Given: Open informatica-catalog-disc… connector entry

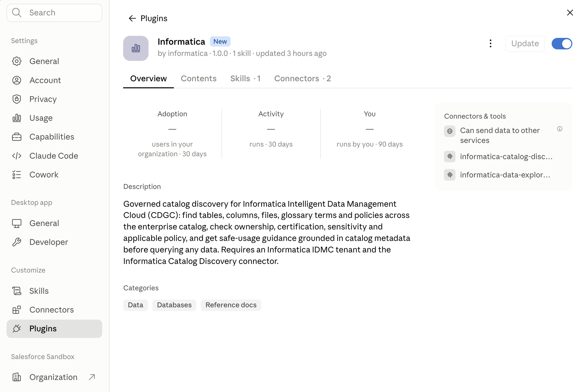Looking at the screenshot, I should click(503, 157).
